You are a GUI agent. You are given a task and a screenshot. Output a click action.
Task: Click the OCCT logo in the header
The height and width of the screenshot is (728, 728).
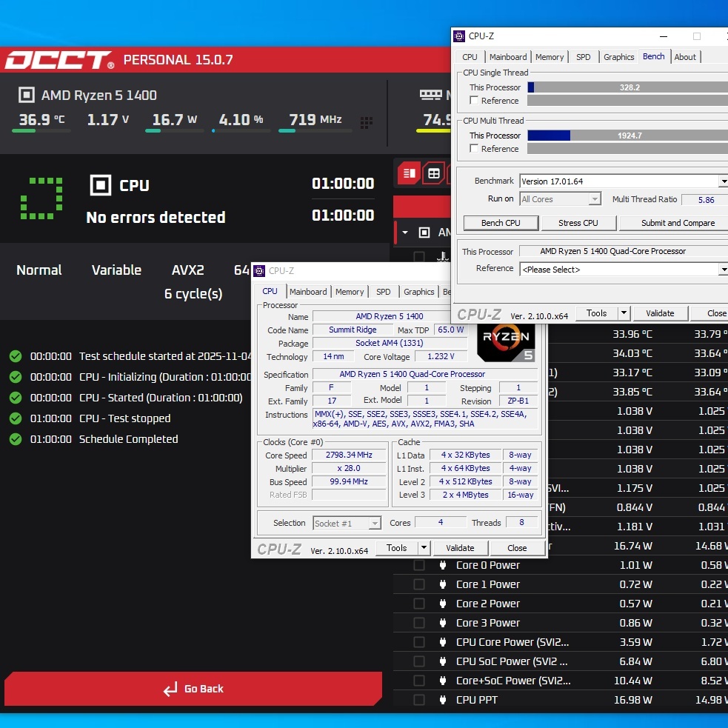pos(59,59)
